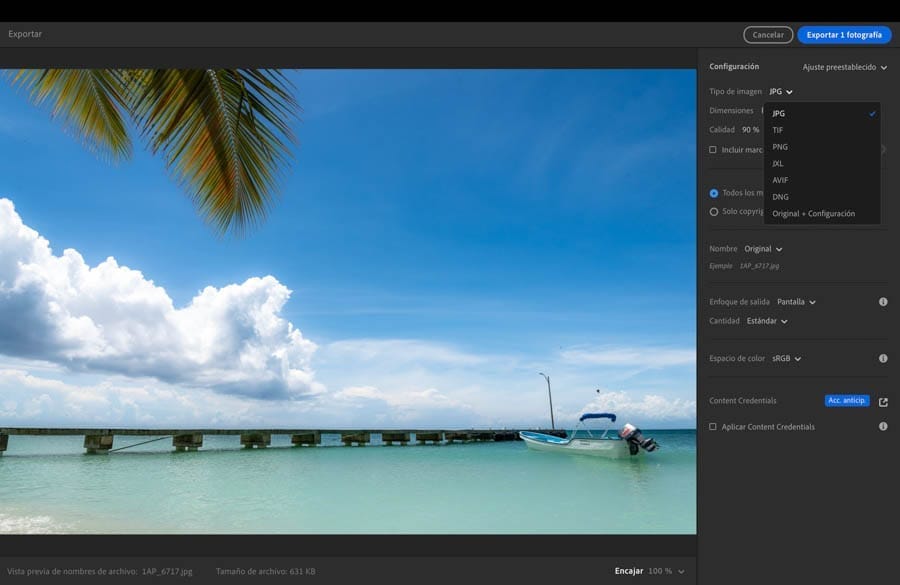This screenshot has height=585, width=900.
Task: Open the Ajuste preestablecido dropdown
Action: [x=845, y=67]
